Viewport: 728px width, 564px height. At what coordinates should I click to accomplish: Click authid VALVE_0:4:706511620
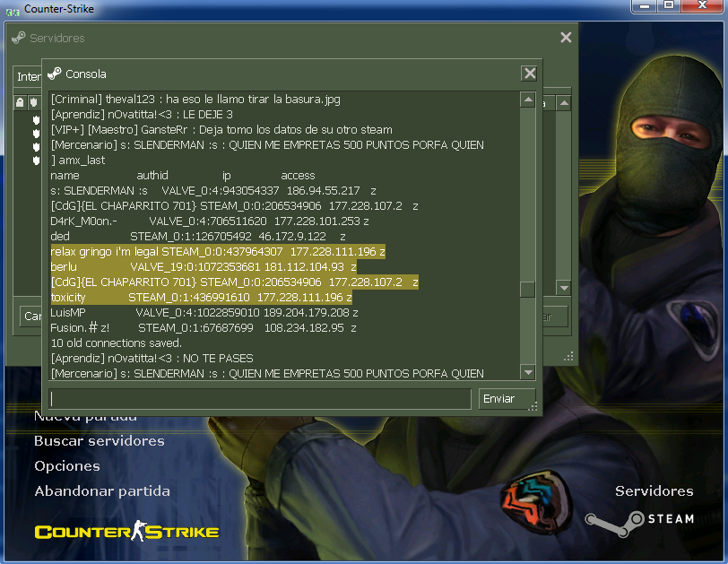(208, 221)
